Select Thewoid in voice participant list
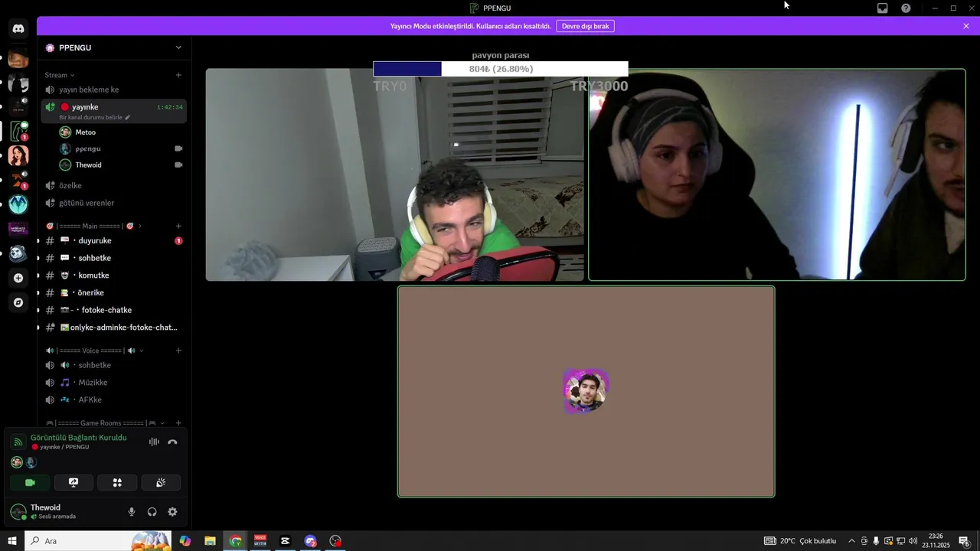The width and height of the screenshot is (980, 551). 121,165
